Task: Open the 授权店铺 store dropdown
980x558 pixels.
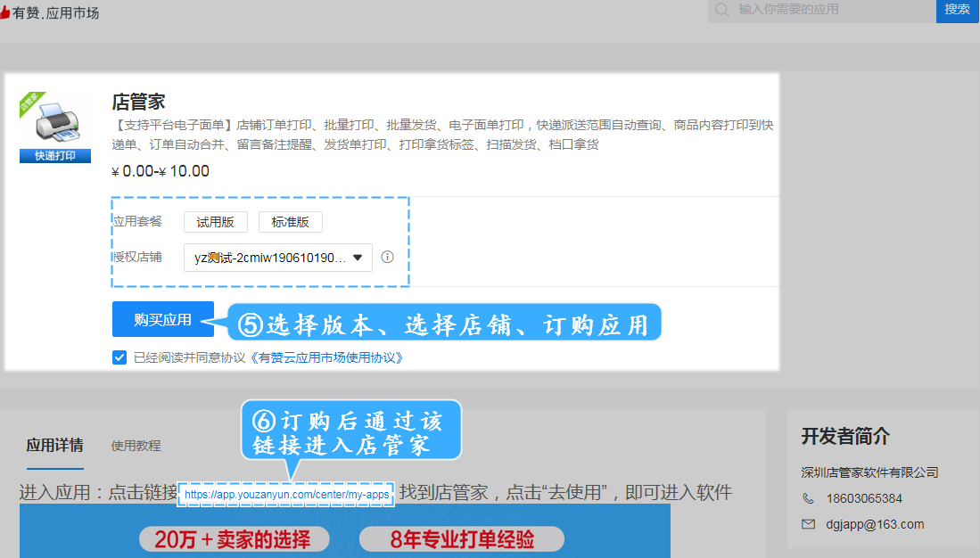Action: point(278,258)
